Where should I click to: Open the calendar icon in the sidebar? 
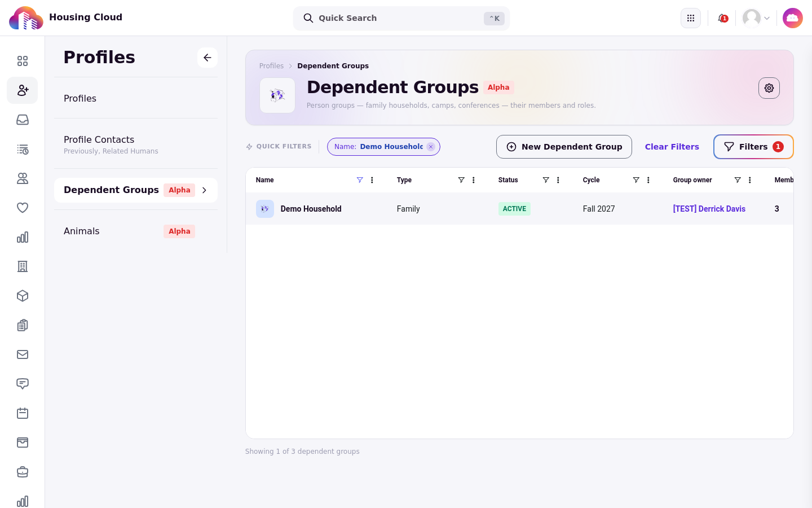(x=23, y=413)
